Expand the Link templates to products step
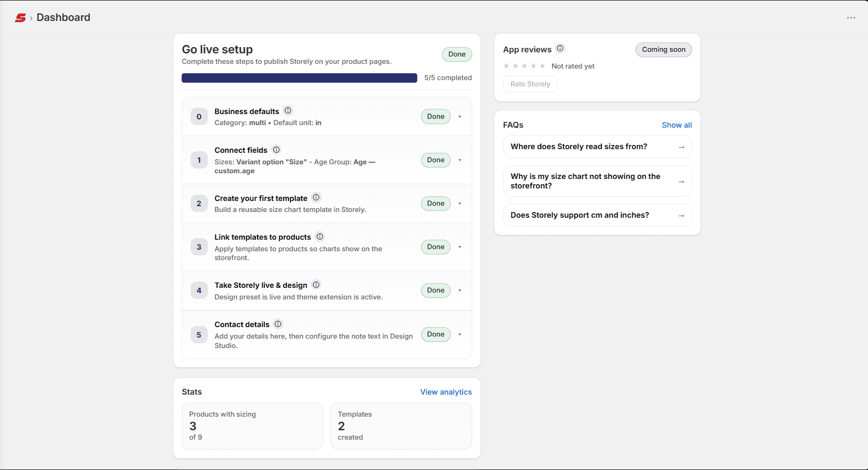Viewport: 868px width, 470px height. click(x=460, y=247)
